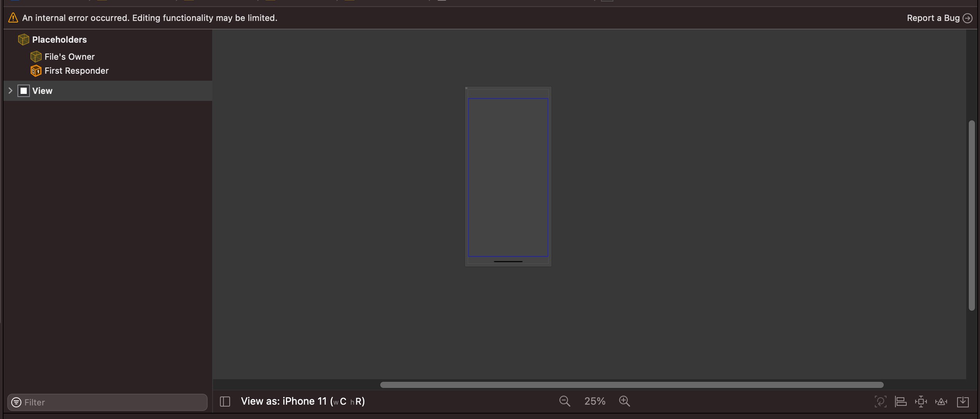The image size is (980, 419).
Task: Click Update Frames button
Action: tap(881, 402)
